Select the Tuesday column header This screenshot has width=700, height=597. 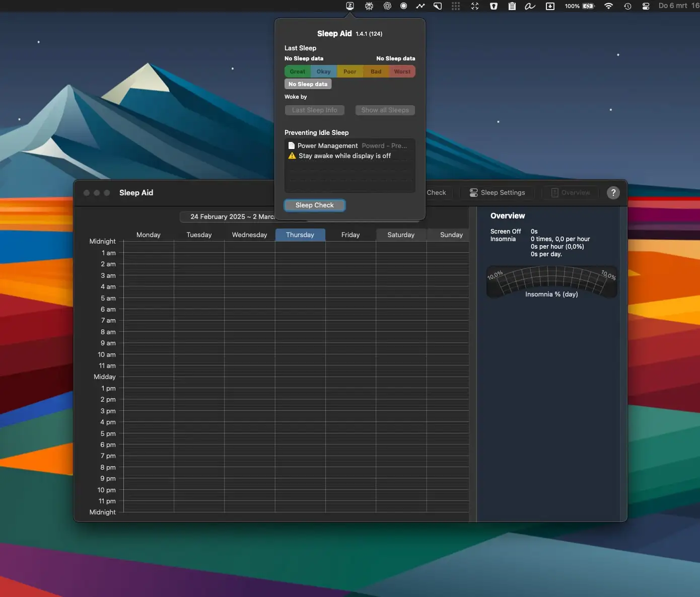(x=199, y=235)
